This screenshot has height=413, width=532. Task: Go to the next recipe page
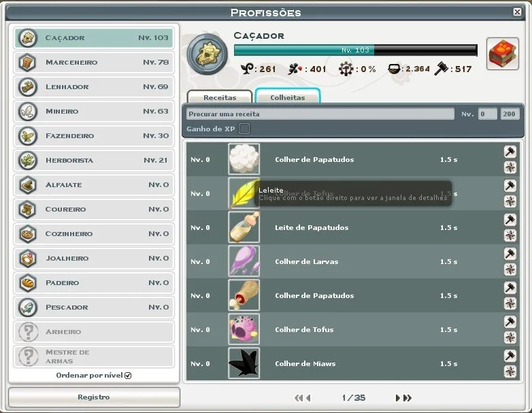click(398, 398)
